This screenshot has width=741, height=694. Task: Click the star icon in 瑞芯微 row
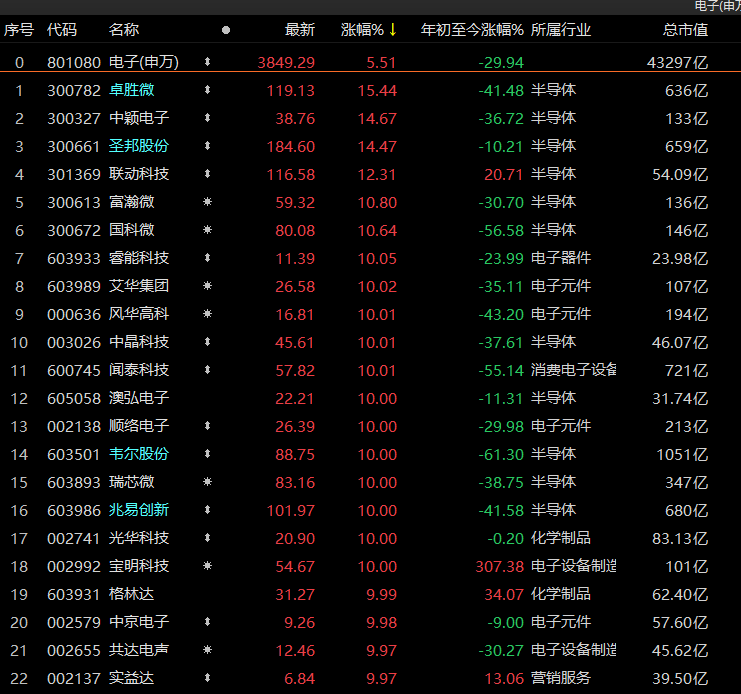[207, 482]
